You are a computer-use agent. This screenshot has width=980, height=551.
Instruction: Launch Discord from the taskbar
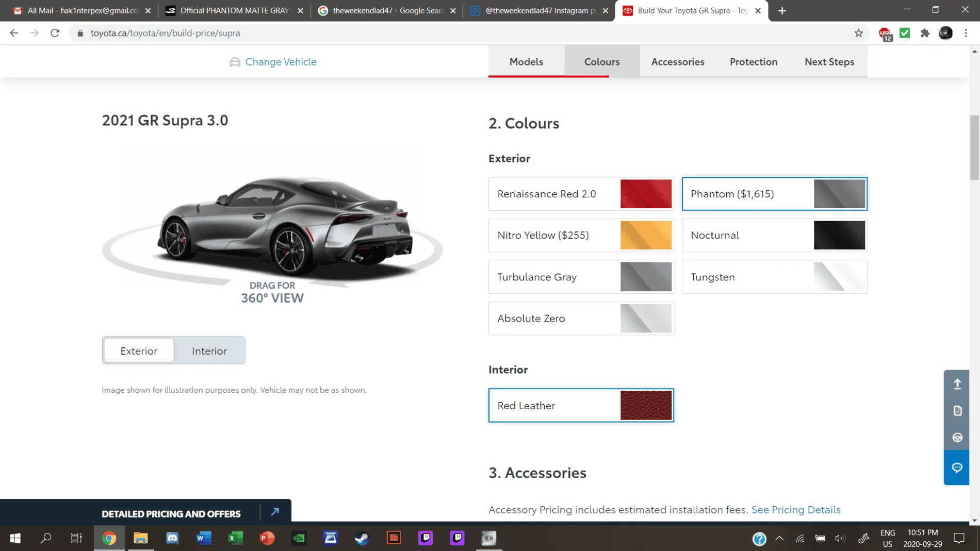[172, 538]
